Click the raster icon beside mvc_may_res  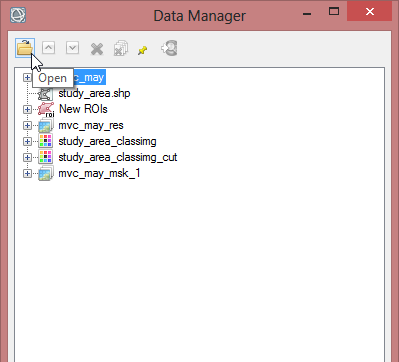(46, 125)
